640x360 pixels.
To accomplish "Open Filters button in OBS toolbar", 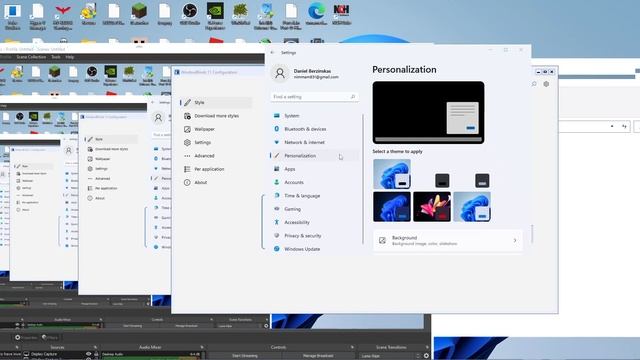I will (x=50, y=338).
